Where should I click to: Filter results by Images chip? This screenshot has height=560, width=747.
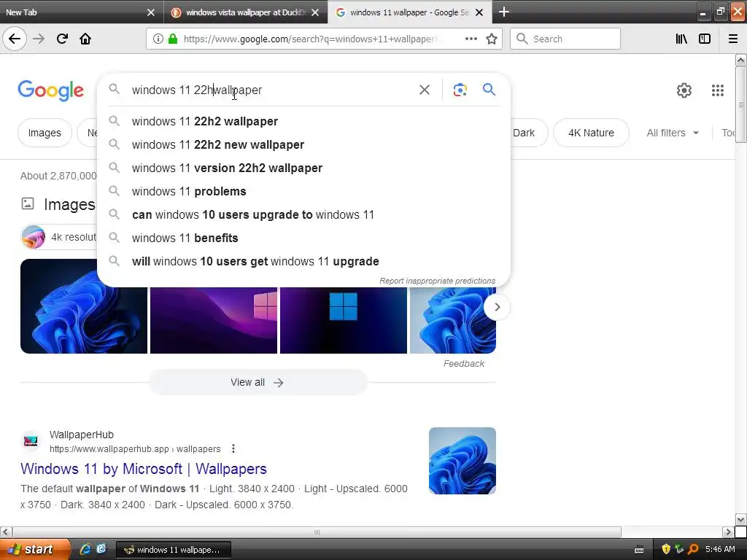(44, 133)
